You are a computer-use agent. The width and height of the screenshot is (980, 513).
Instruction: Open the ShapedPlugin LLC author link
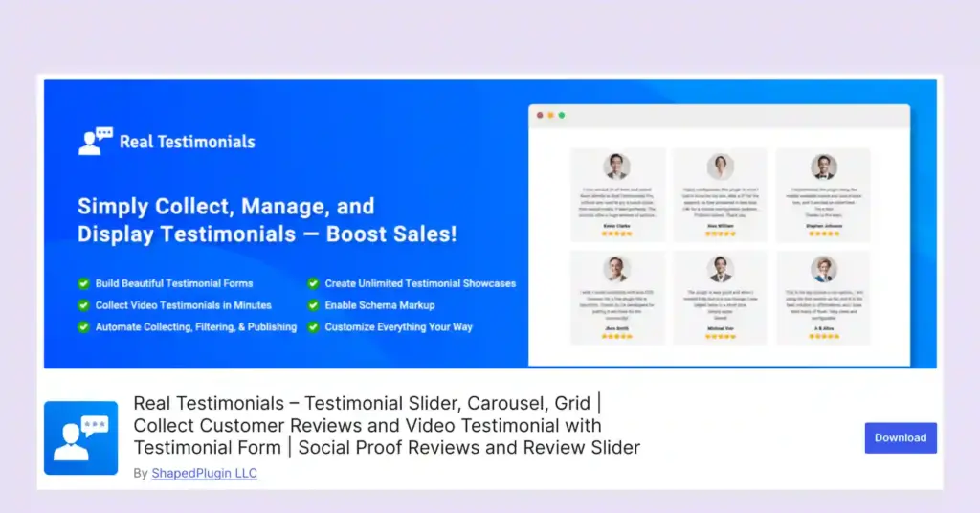(x=205, y=473)
